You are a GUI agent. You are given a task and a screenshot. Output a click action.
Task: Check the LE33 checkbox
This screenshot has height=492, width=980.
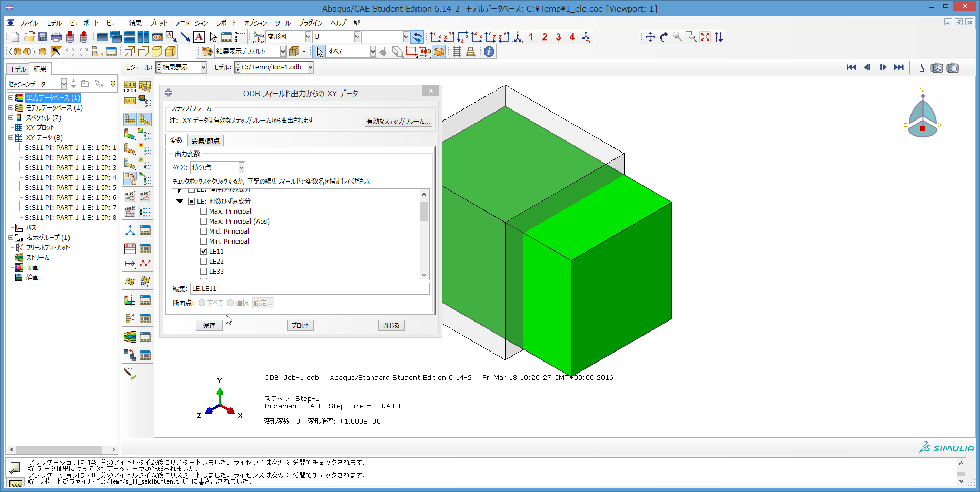(x=203, y=272)
